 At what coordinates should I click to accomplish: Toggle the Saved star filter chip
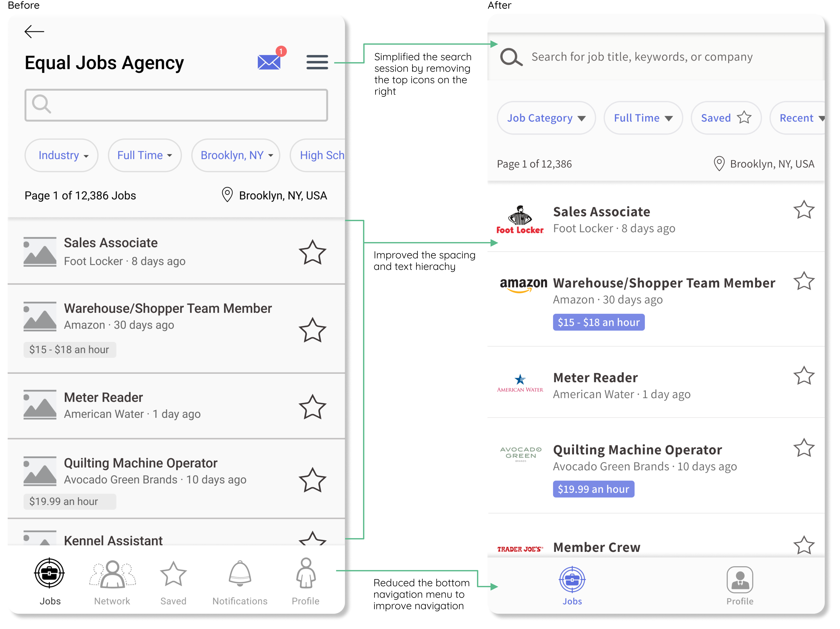[726, 118]
